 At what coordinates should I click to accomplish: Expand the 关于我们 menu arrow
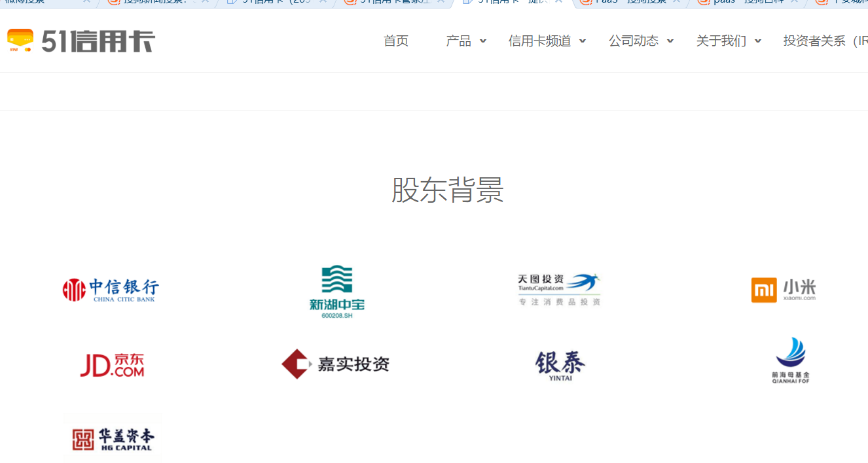758,41
